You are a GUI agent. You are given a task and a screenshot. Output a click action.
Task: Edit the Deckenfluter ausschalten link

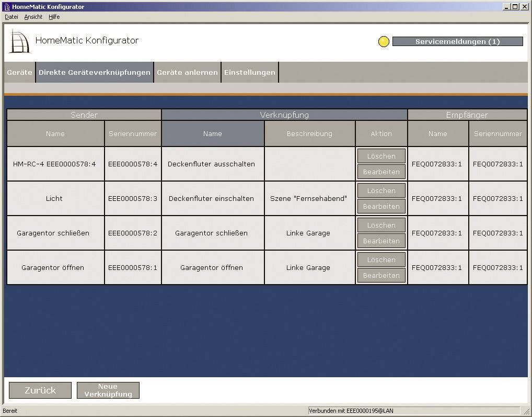pos(381,172)
